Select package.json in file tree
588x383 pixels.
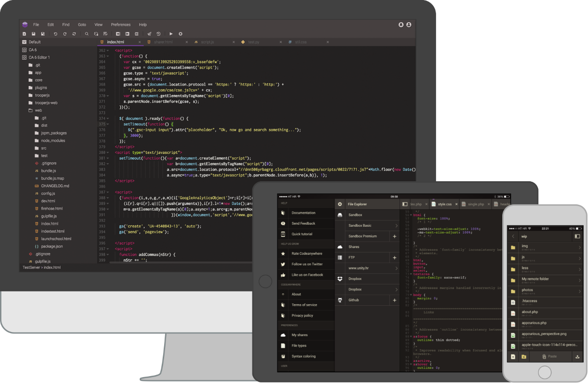(x=52, y=246)
